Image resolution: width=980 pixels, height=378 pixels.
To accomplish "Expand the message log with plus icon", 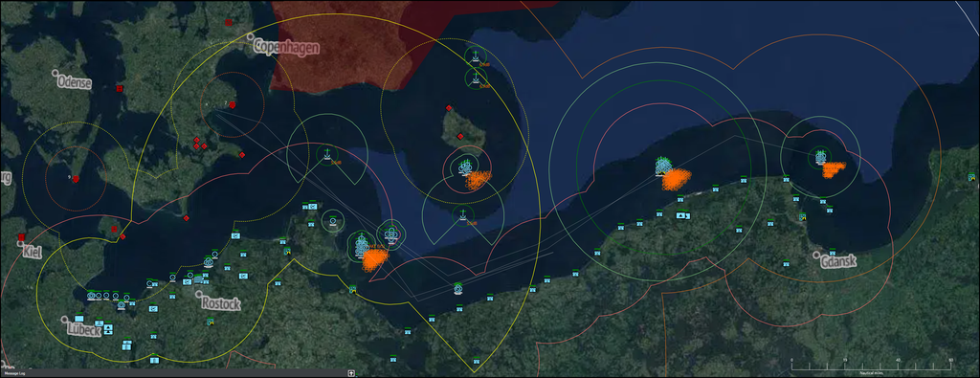I will (351, 373).
